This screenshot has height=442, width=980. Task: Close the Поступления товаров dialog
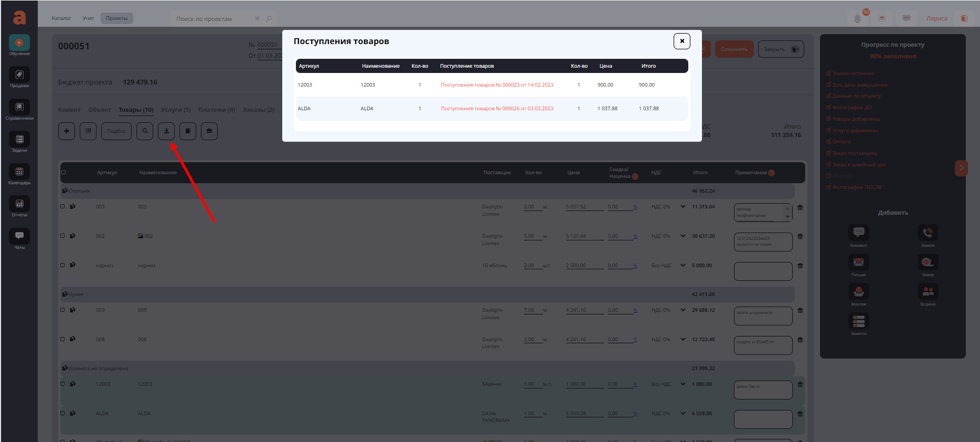[681, 41]
